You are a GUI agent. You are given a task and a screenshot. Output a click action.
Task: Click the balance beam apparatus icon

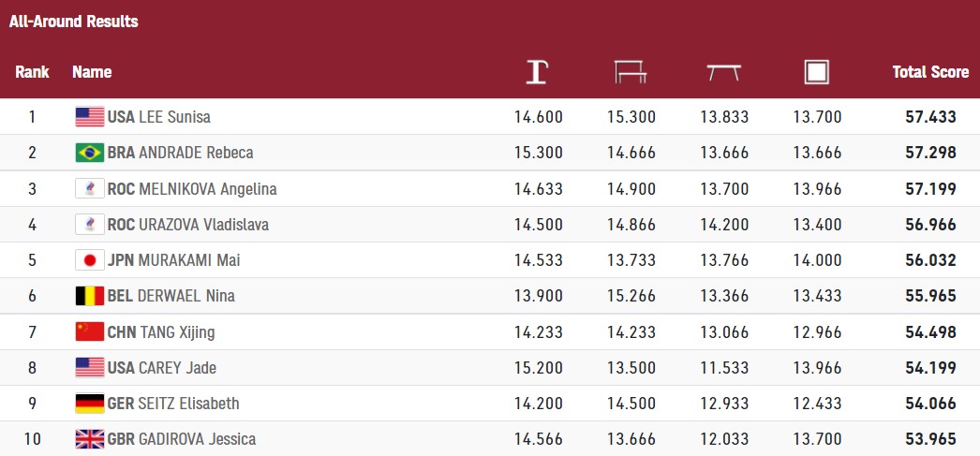click(723, 72)
